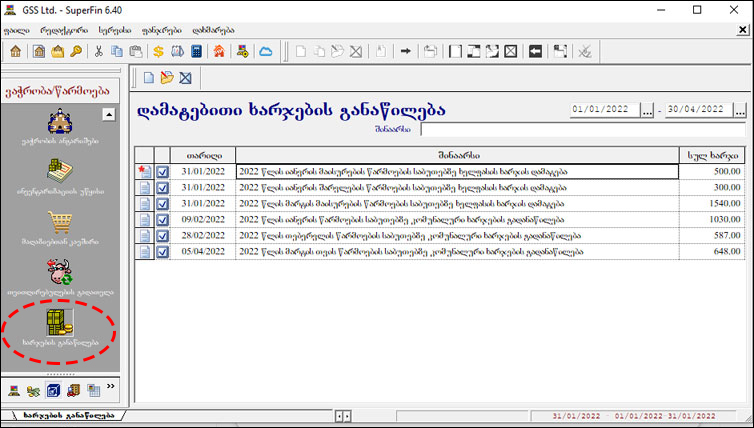Open the დახმარება menu

(214, 30)
